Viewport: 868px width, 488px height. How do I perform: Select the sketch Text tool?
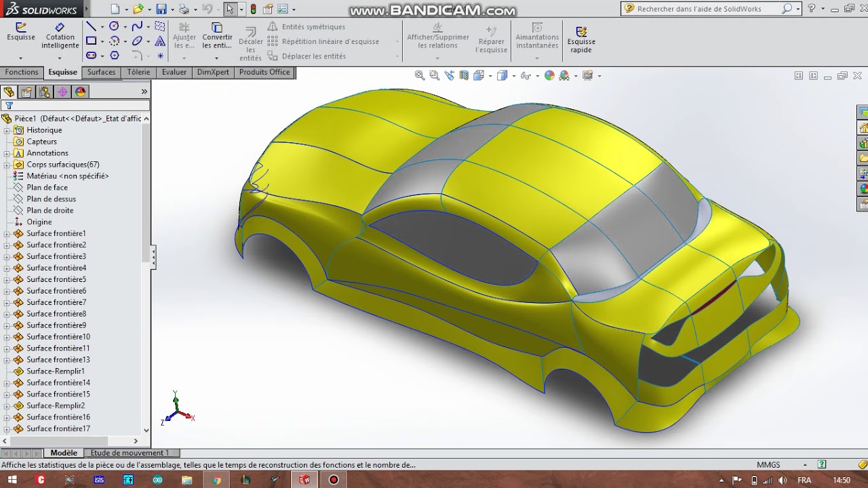160,41
